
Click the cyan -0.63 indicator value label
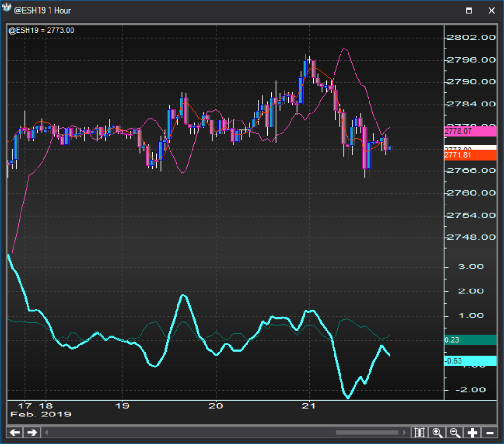(470, 361)
